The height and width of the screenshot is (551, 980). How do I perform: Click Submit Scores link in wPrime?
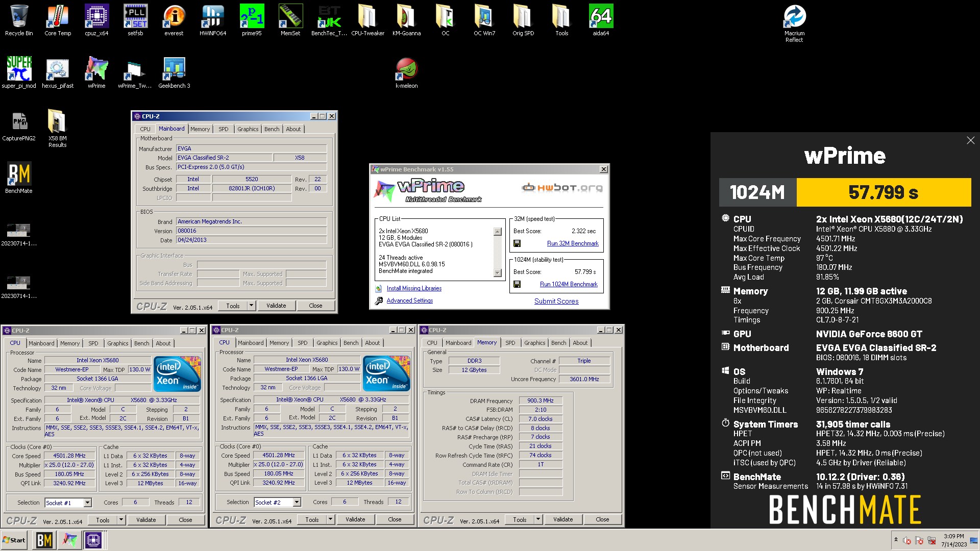pyautogui.click(x=556, y=301)
